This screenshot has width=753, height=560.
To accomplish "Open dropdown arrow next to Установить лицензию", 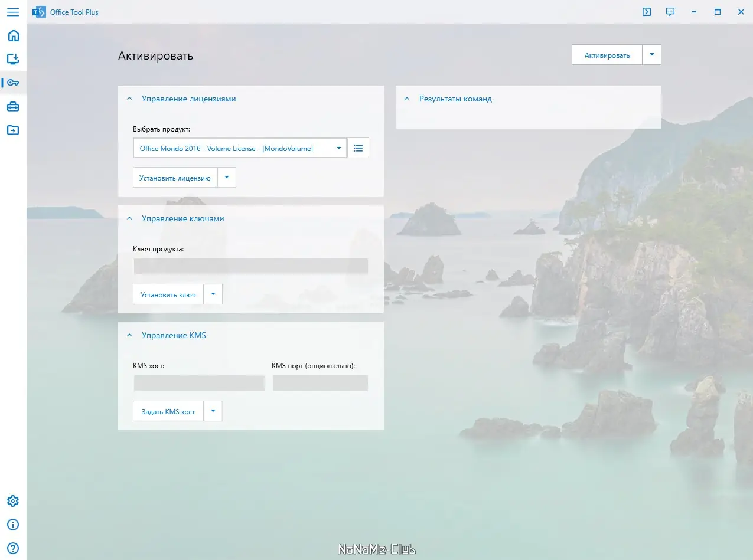I will point(227,178).
